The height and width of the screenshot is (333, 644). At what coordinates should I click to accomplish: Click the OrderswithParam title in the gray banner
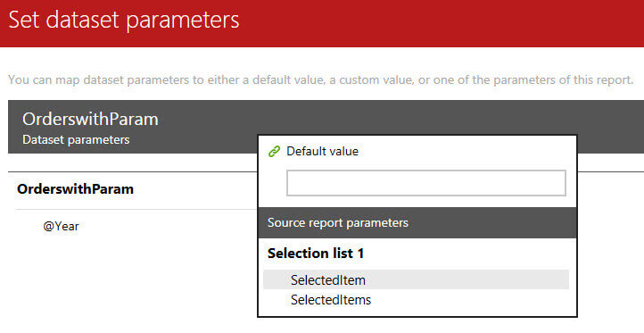90,119
